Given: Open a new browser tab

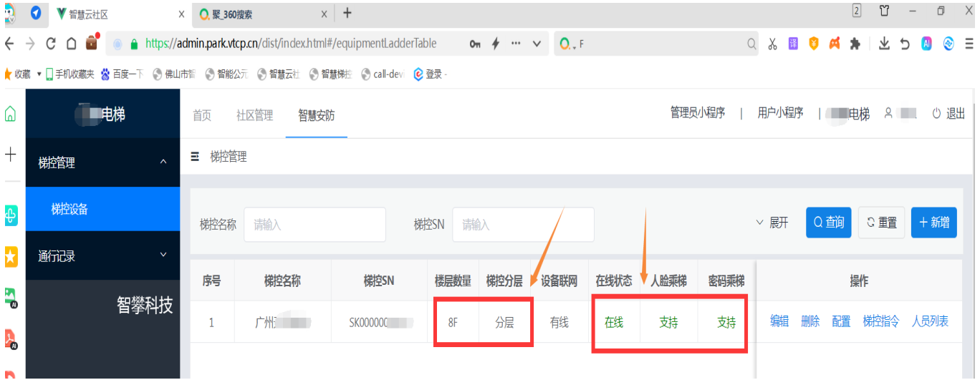Looking at the screenshot, I should (x=347, y=13).
